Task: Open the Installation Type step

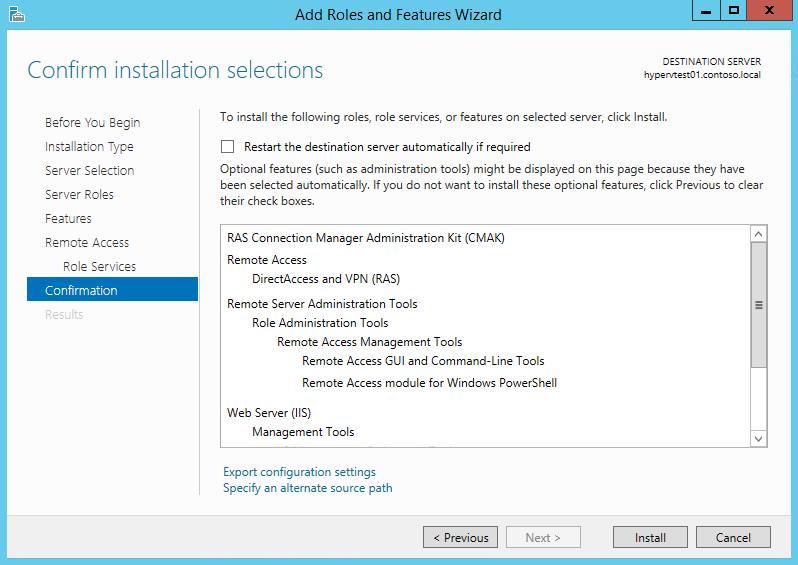Action: point(89,147)
